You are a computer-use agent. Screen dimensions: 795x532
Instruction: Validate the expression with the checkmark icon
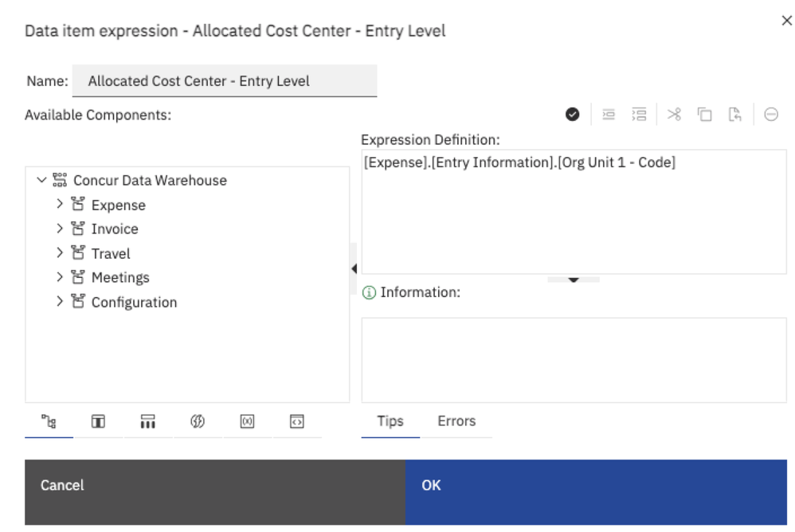coord(572,115)
